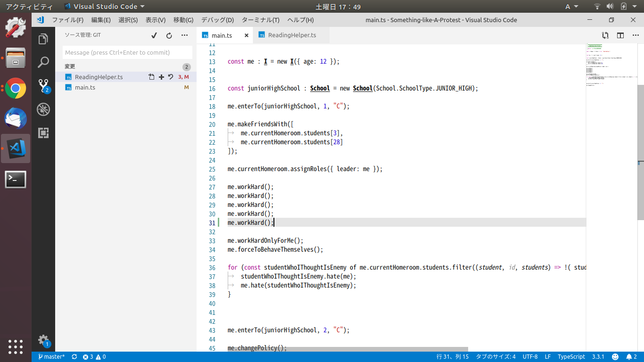Toggle split editor layout
This screenshot has height=362, width=644.
coord(620,35)
